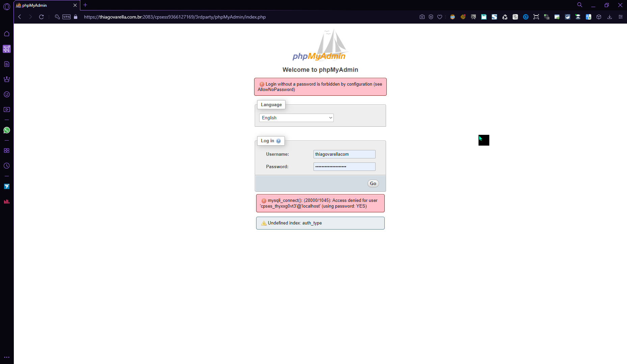Screen dimensions: 627x364
Task: Open History clock in sidebar
Action: pos(7,166)
